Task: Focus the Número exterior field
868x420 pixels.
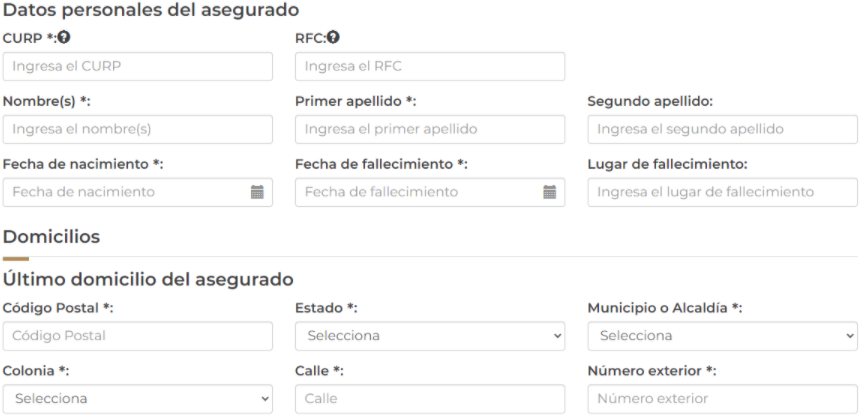Action: tap(722, 399)
